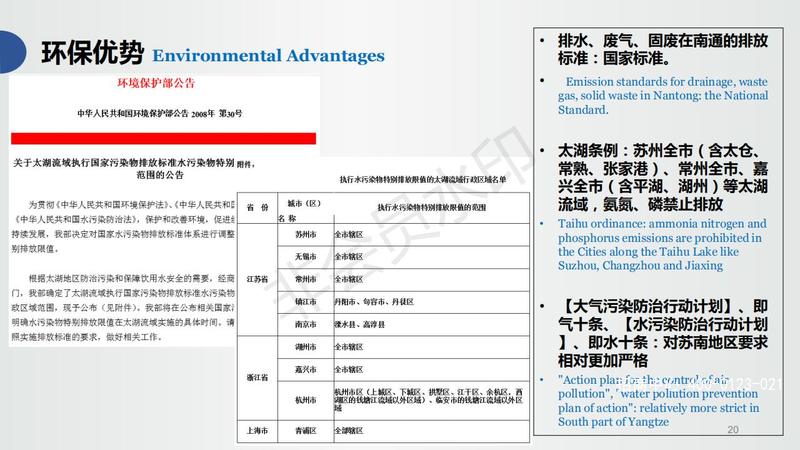800x450 pixels.
Task: Select the '无锡市' table cell
Action: click(x=306, y=257)
